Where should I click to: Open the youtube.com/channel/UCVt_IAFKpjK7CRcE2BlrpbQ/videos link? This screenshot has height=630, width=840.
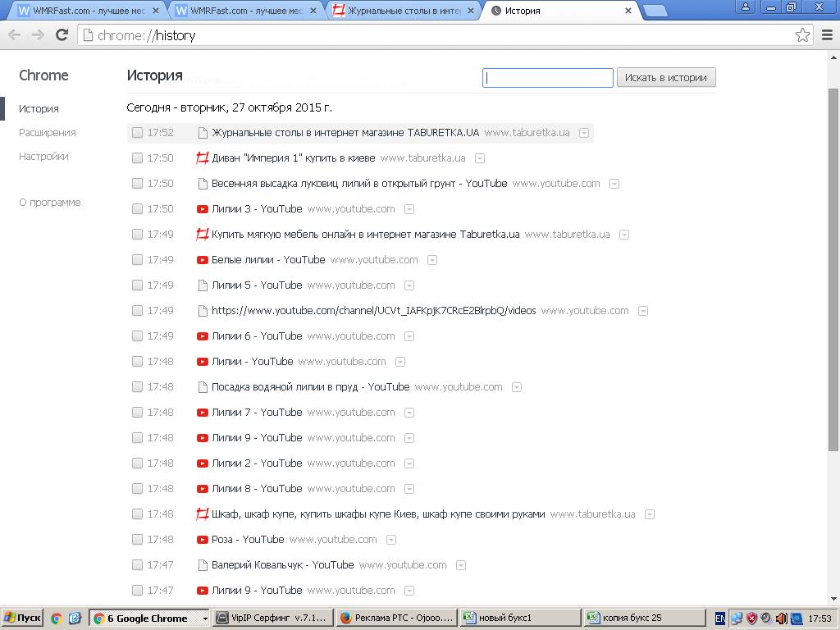click(x=374, y=311)
